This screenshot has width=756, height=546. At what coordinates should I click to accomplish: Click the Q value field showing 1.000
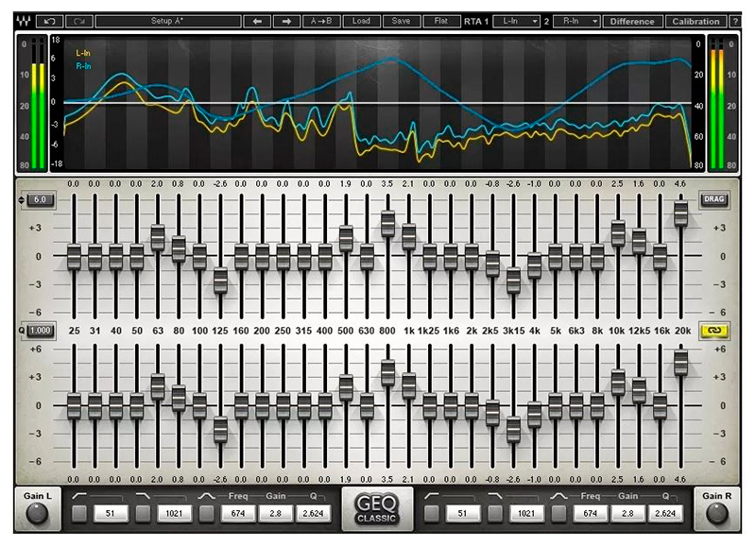[x=40, y=330]
